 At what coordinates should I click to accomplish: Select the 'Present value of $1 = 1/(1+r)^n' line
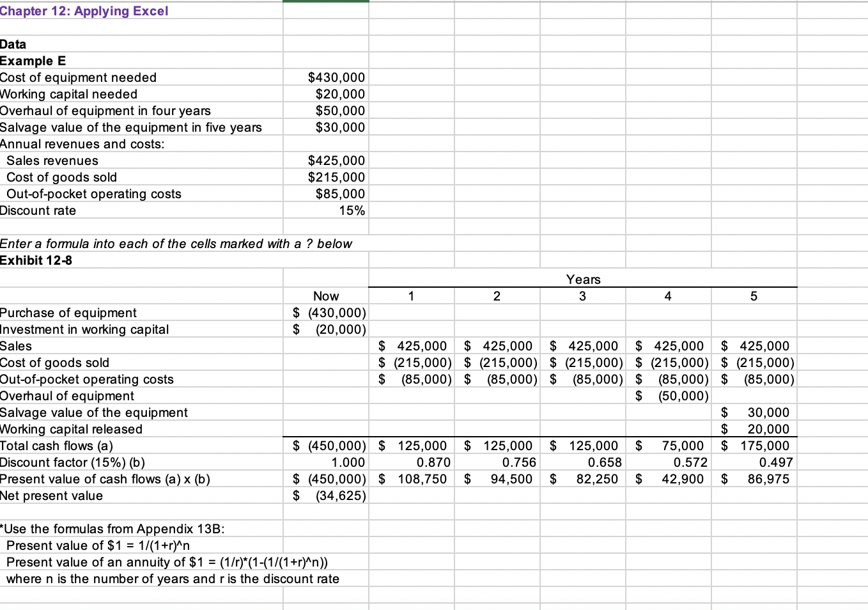[98, 545]
